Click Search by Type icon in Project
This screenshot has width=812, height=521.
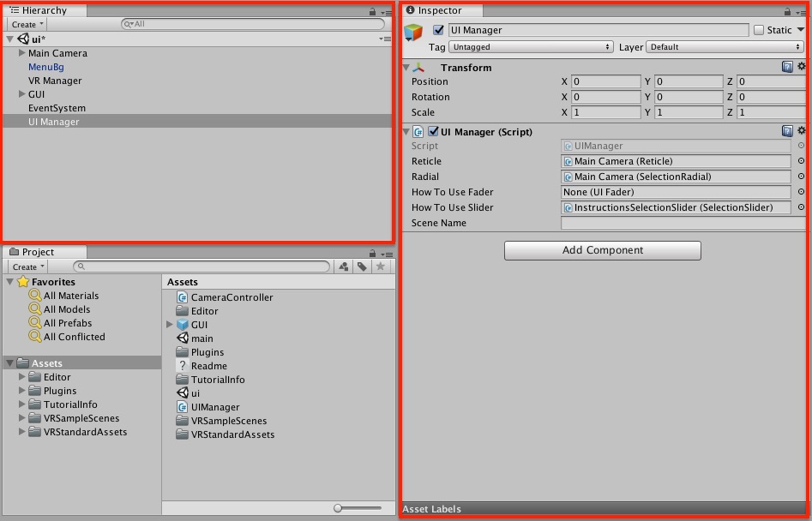(x=343, y=266)
